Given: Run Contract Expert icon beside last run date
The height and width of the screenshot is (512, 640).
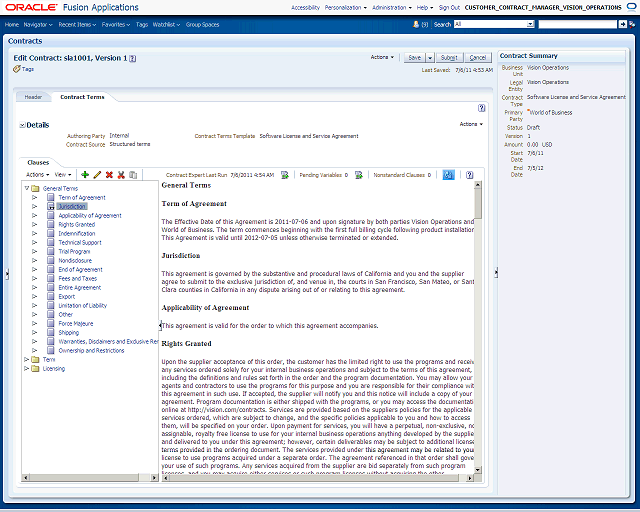Looking at the screenshot, I should click(285, 175).
